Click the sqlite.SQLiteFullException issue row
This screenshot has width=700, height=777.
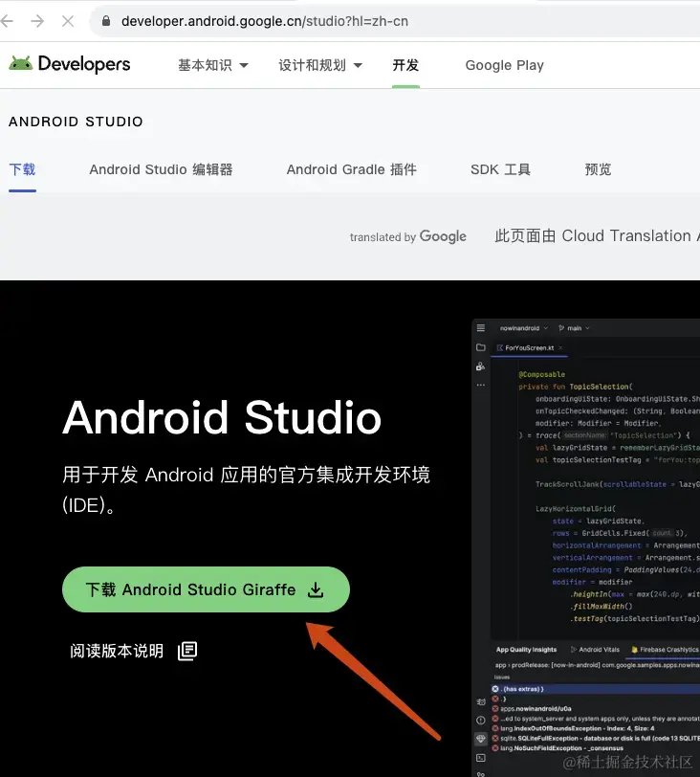[x=596, y=739]
